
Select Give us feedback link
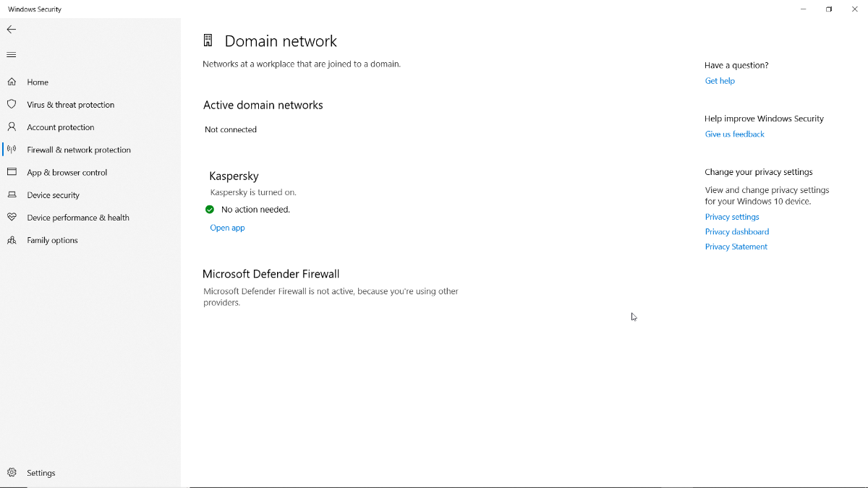click(734, 134)
